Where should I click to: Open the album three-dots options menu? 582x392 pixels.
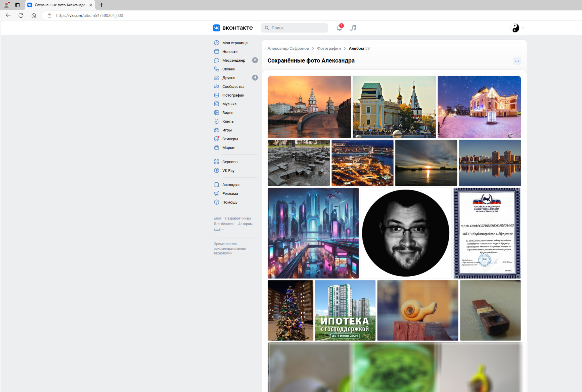517,61
